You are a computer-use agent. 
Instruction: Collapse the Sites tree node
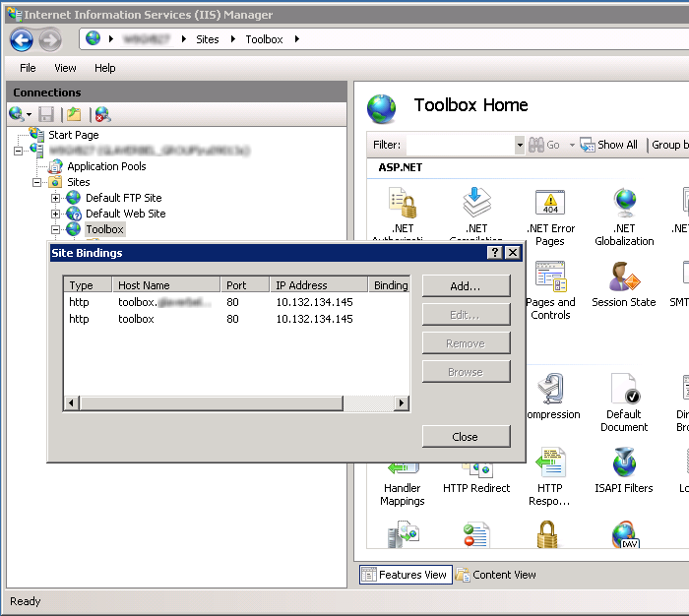[39, 182]
